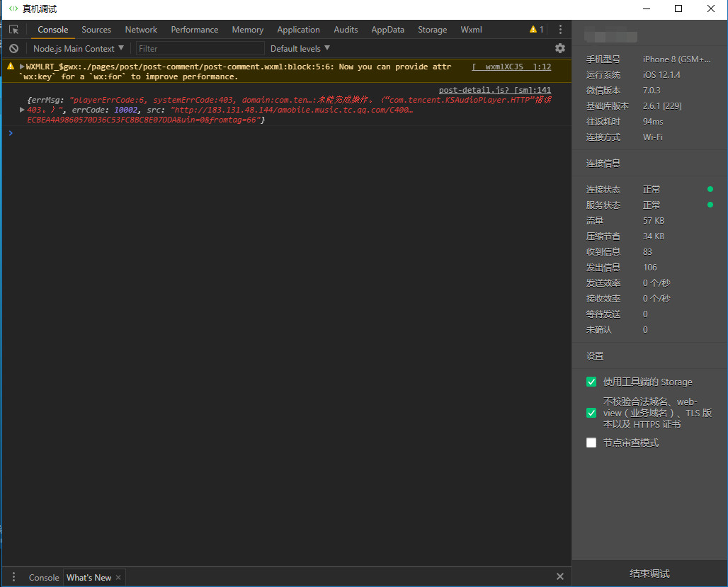Open the post-detail.js source link
The image size is (728, 587).
[x=494, y=90]
